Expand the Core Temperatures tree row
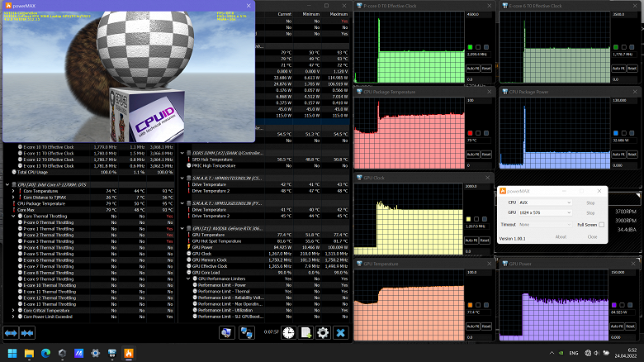This screenshot has height=362, width=644. pyautogui.click(x=13, y=191)
